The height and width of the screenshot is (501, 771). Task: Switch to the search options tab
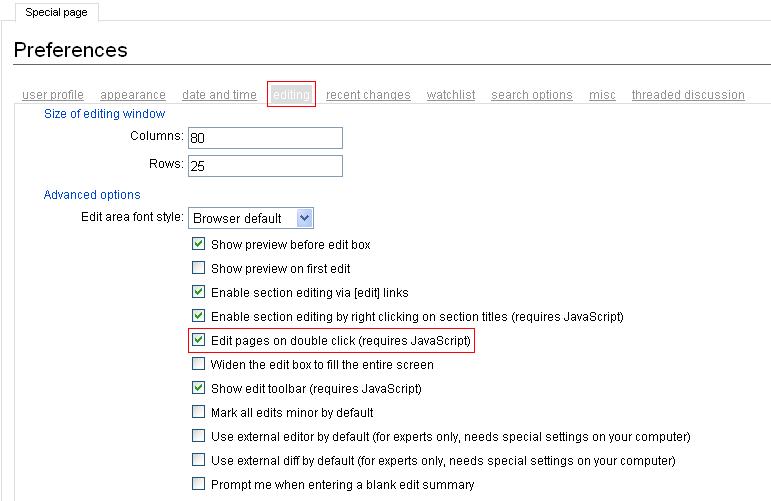click(532, 95)
